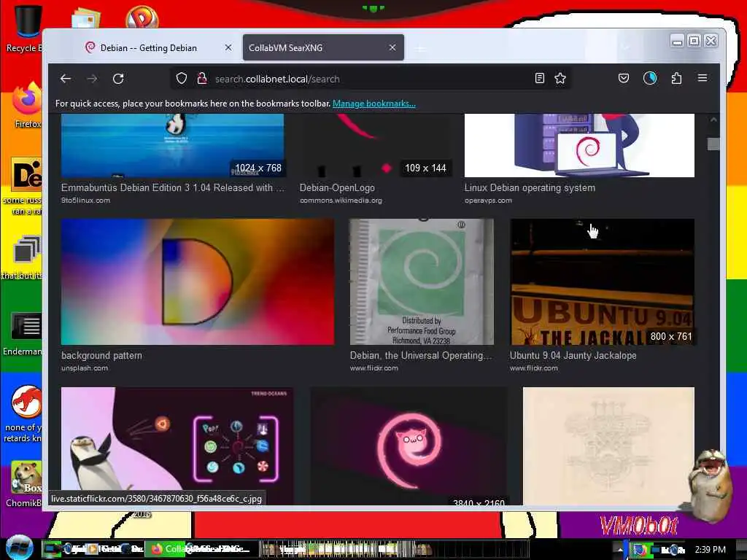Click 'Debian, the Universal Operating...' title
This screenshot has width=747, height=560.
tap(421, 355)
